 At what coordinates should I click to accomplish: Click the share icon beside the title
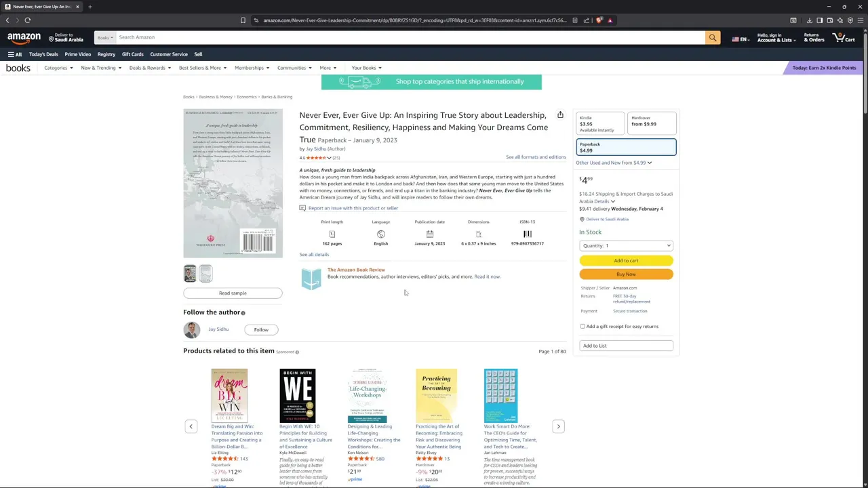tap(560, 115)
